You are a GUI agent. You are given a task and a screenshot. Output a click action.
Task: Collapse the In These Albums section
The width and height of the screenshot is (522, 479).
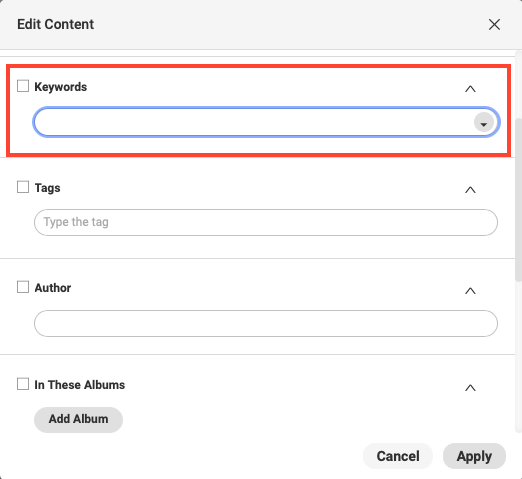click(470, 388)
